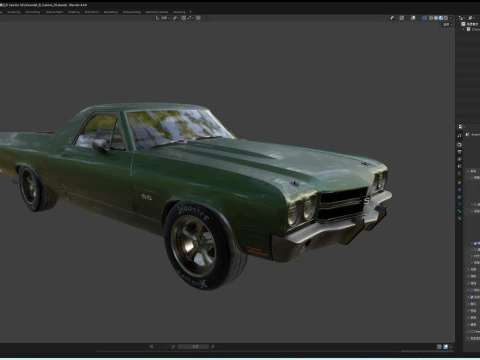Open the World properties tab

(459, 173)
